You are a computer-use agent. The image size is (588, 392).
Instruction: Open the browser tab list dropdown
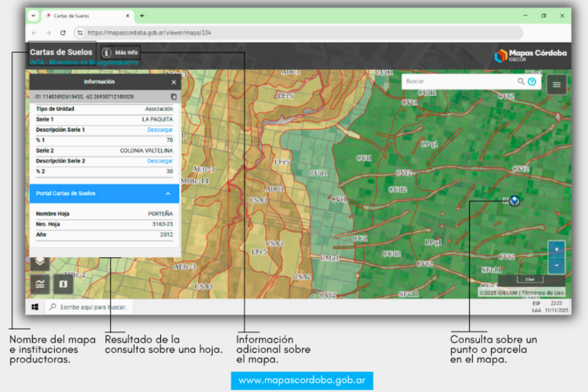click(x=33, y=16)
